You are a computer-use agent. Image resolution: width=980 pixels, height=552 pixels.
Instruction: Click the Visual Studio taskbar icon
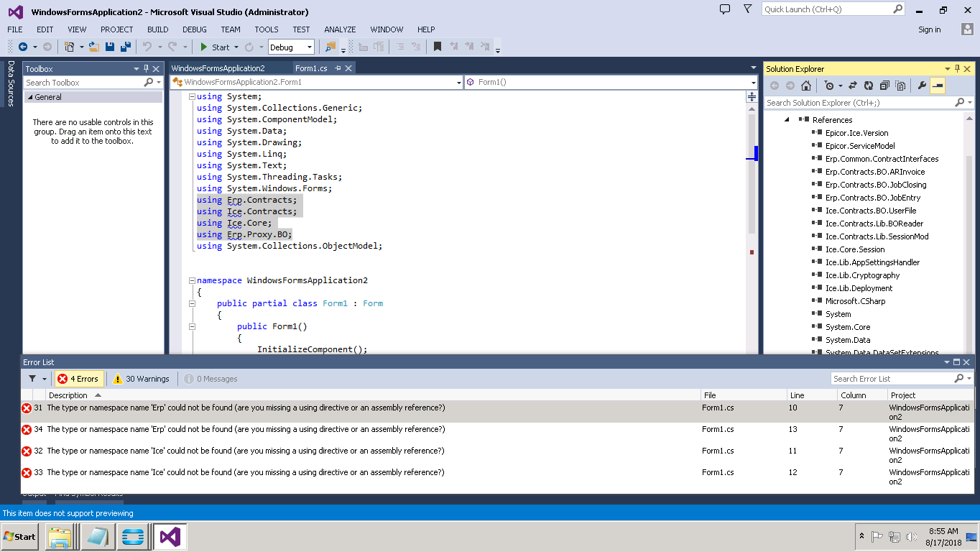[171, 536]
